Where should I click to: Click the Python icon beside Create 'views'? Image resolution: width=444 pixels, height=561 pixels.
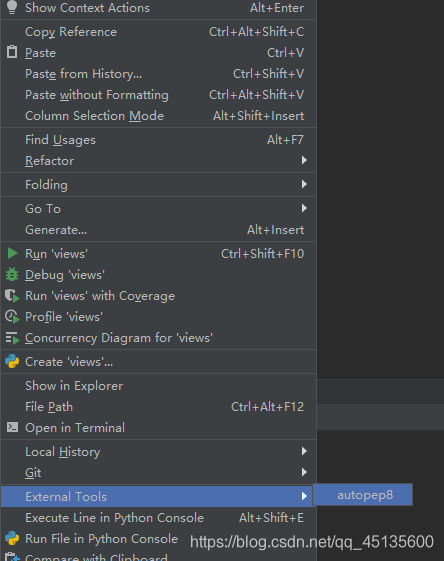tap(12, 361)
